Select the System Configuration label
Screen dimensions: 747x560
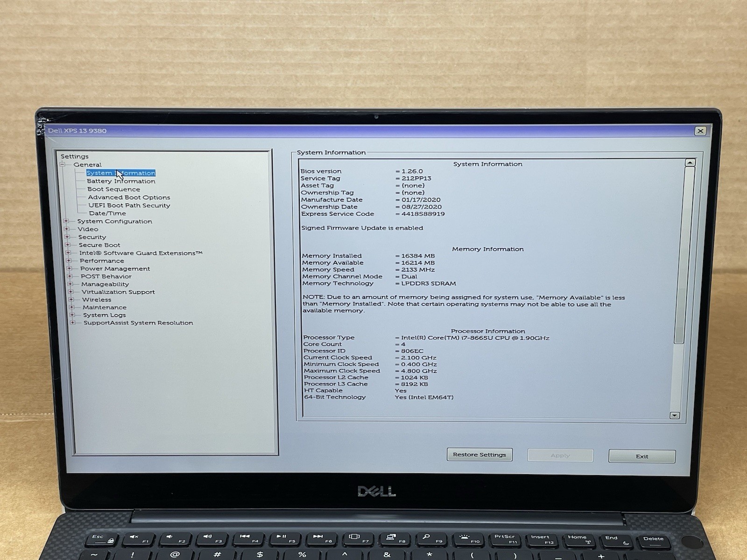point(114,221)
